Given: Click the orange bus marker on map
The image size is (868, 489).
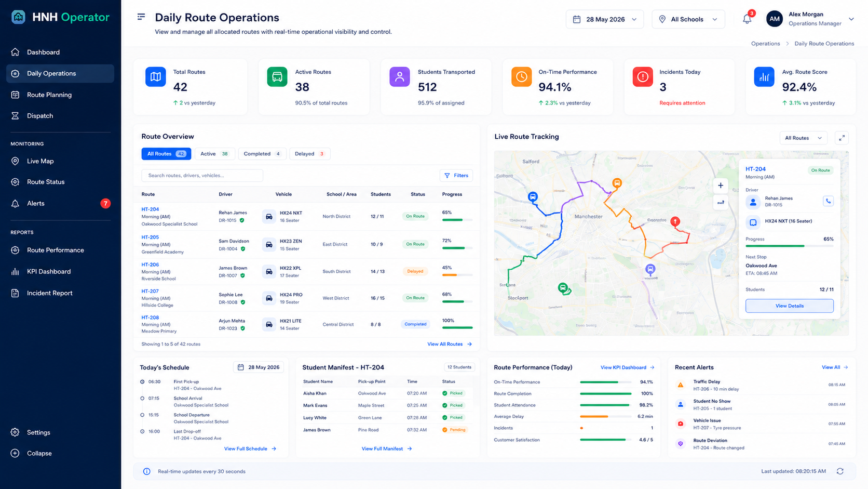Looking at the screenshot, I should (617, 183).
